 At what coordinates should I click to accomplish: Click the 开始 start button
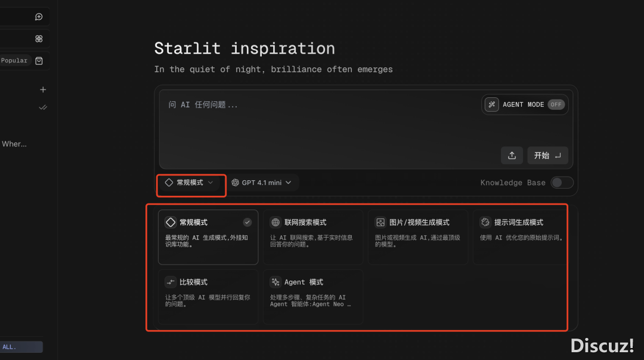click(x=547, y=155)
